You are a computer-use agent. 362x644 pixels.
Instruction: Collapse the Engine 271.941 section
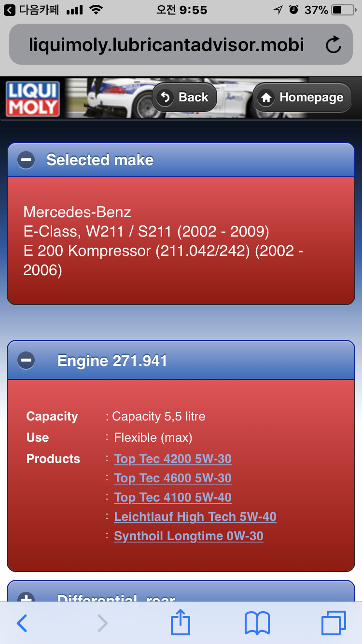(x=26, y=360)
